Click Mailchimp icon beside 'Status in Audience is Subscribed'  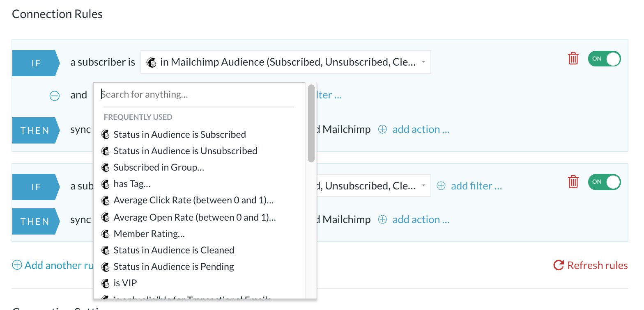point(106,134)
